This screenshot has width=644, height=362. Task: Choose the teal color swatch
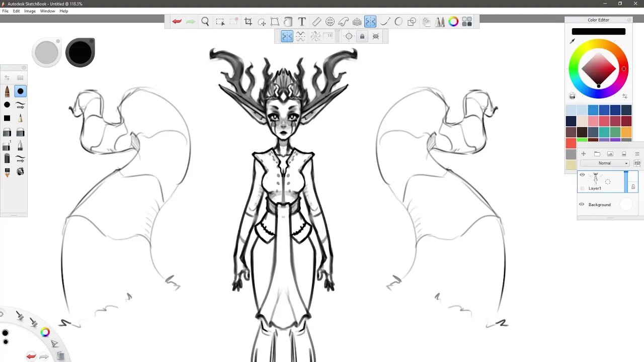(x=604, y=132)
